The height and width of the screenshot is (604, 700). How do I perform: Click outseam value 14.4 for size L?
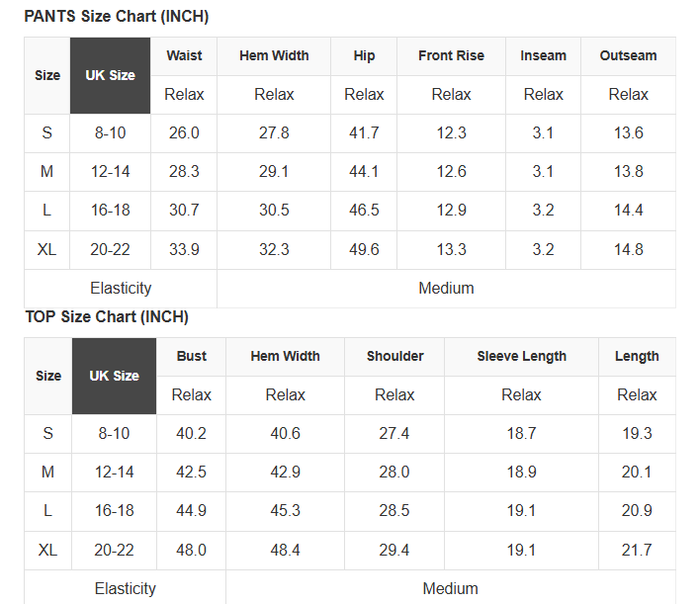coord(628,211)
